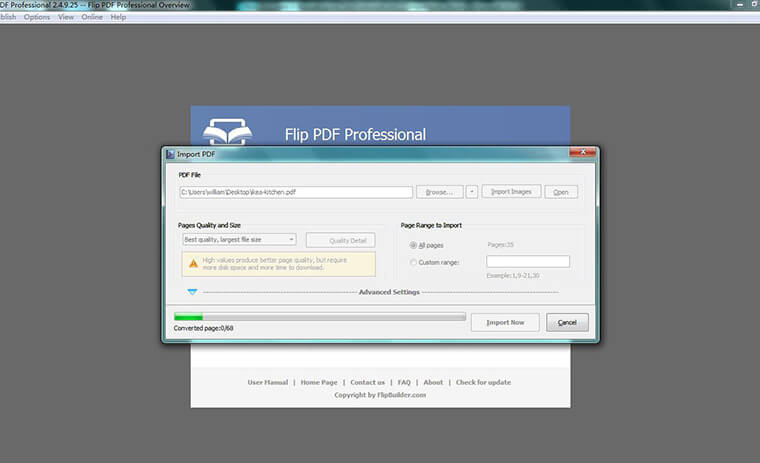Open the Options menu
This screenshot has width=760, height=463.
pos(37,17)
